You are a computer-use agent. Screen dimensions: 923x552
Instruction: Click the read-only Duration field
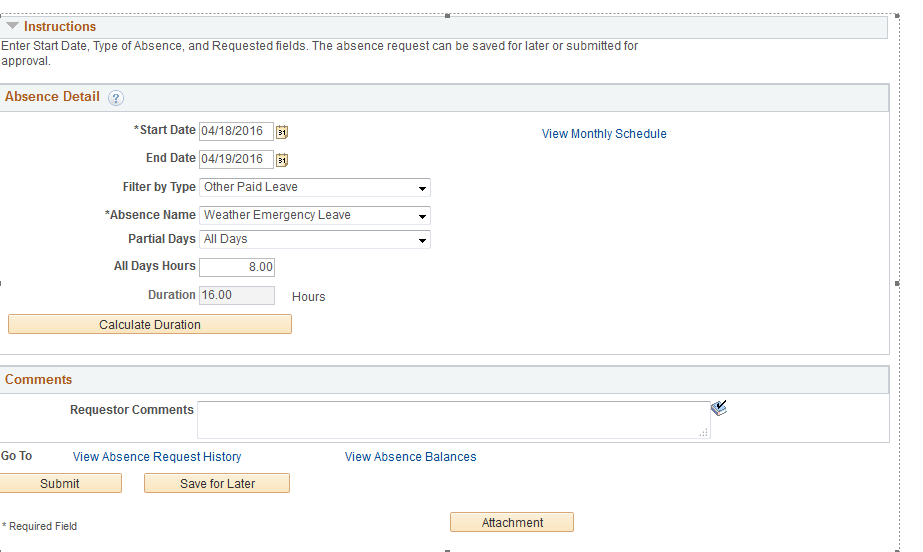click(x=237, y=295)
